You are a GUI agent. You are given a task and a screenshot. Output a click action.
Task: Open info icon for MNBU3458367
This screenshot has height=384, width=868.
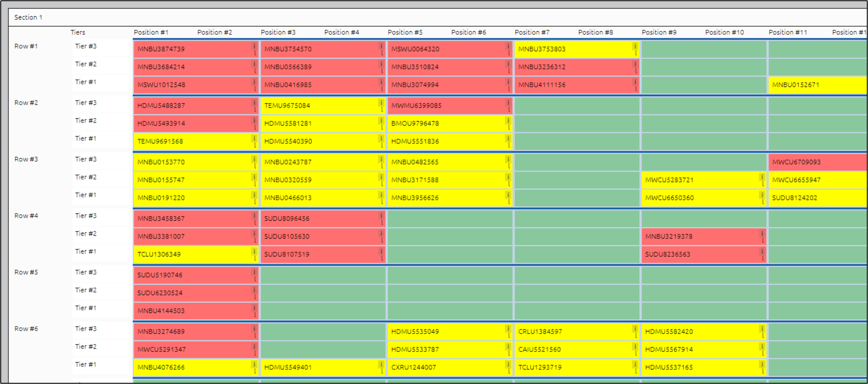tap(255, 216)
